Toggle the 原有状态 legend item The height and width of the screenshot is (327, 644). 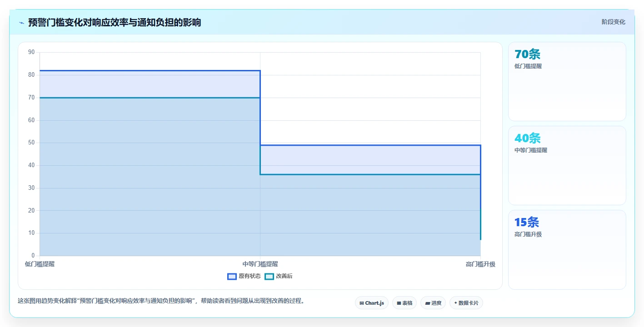pos(244,276)
